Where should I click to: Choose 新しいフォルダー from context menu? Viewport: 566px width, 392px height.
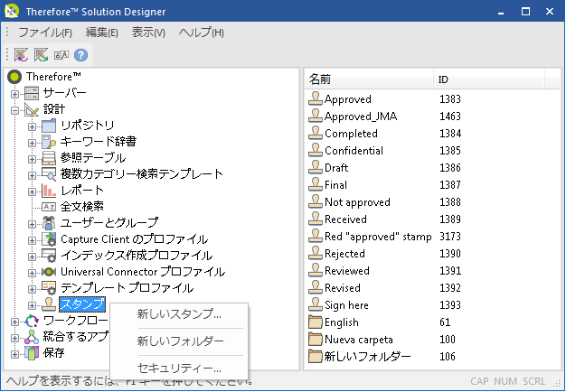tap(179, 341)
